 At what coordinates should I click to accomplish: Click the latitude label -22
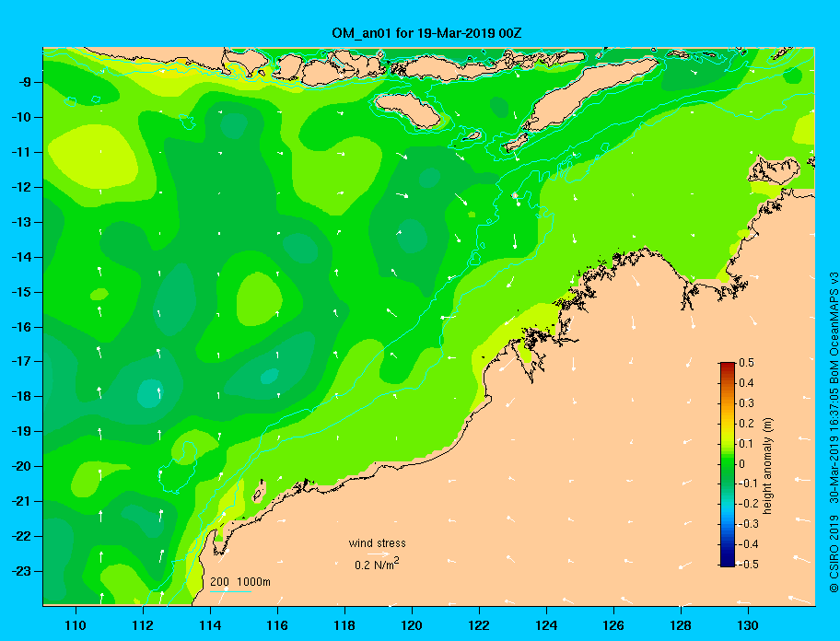coord(21,537)
